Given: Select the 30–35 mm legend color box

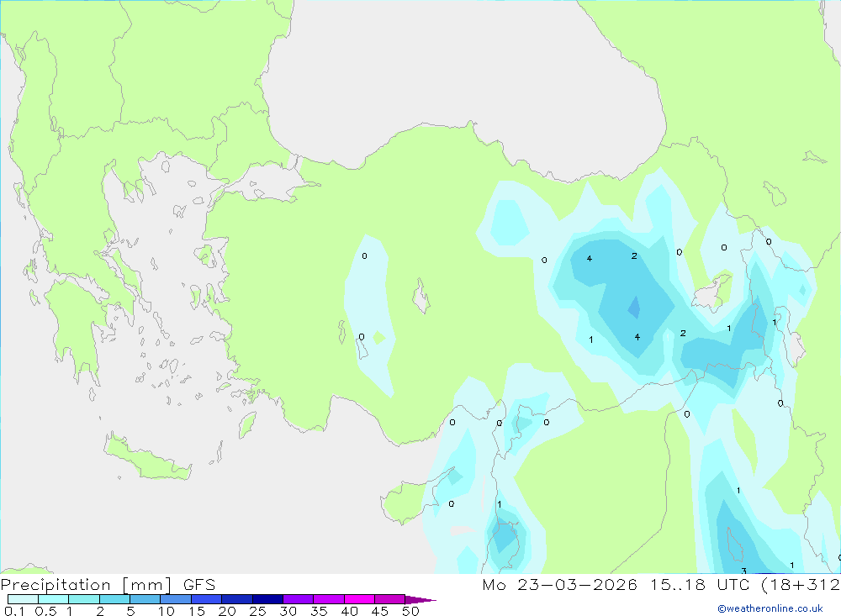Looking at the screenshot, I should (x=299, y=599).
